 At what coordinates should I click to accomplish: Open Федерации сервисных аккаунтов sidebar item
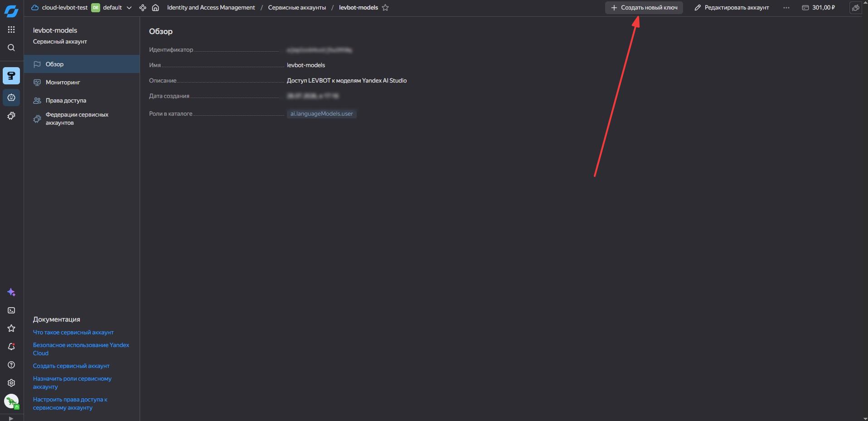pyautogui.click(x=82, y=119)
